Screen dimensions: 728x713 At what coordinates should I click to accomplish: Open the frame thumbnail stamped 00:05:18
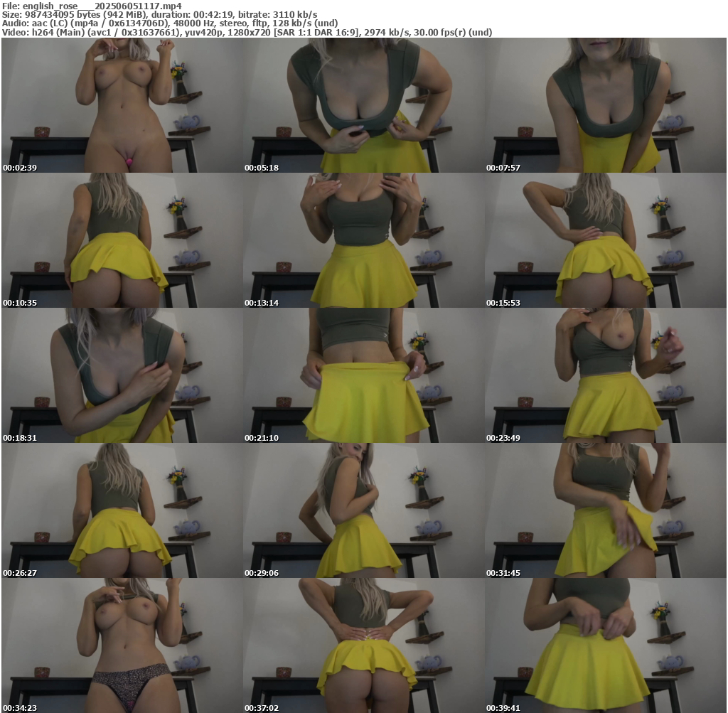tap(364, 105)
